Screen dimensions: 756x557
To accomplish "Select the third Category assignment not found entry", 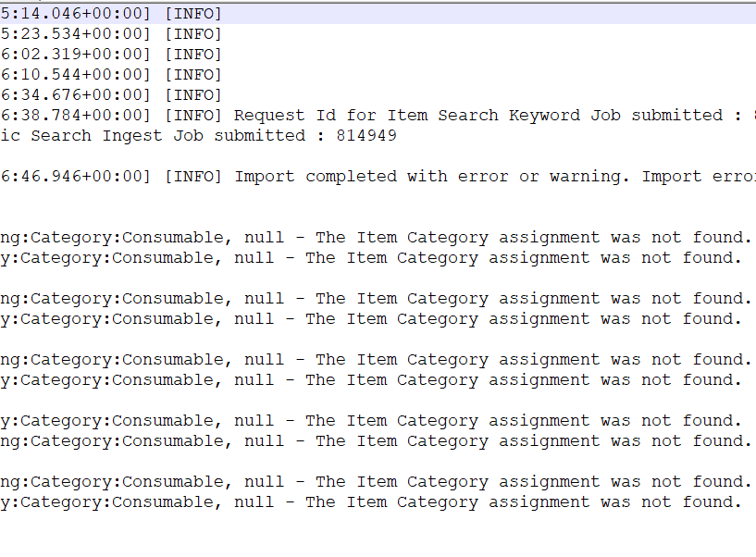I will 370,298.
